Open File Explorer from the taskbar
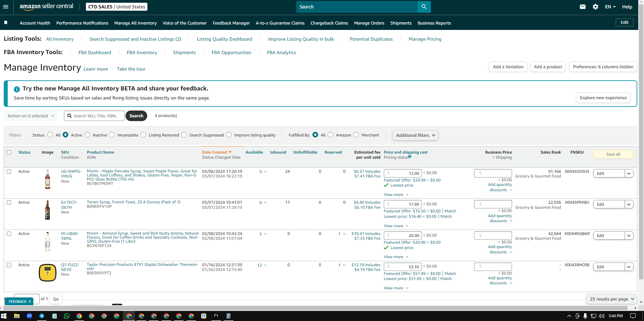This screenshot has height=321, width=644. click(x=17, y=316)
